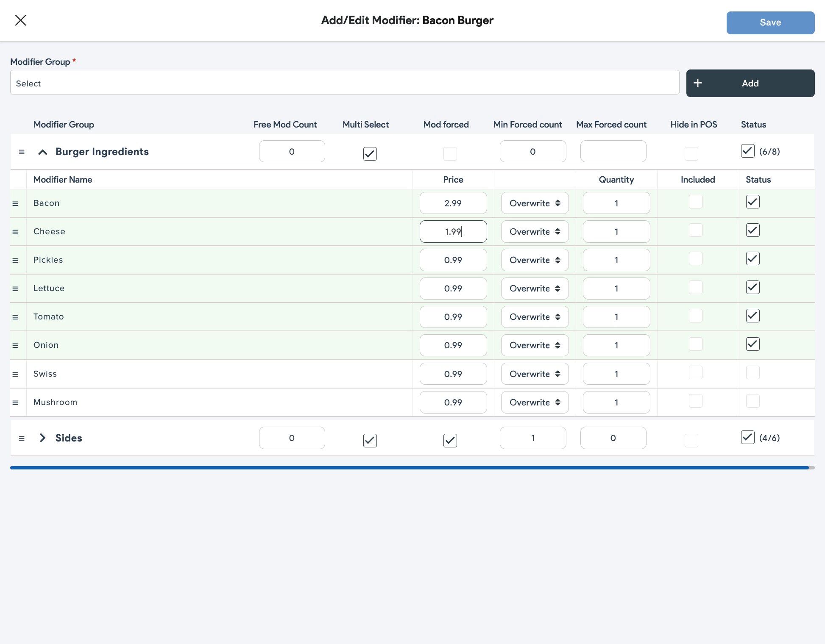Check Included box for Bacon
This screenshot has width=825, height=644.
click(x=696, y=202)
